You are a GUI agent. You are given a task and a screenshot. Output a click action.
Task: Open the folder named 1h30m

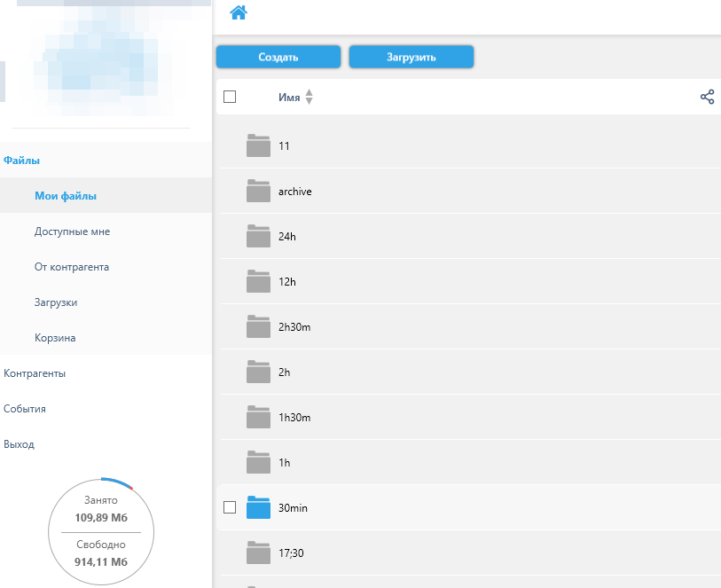(x=294, y=418)
